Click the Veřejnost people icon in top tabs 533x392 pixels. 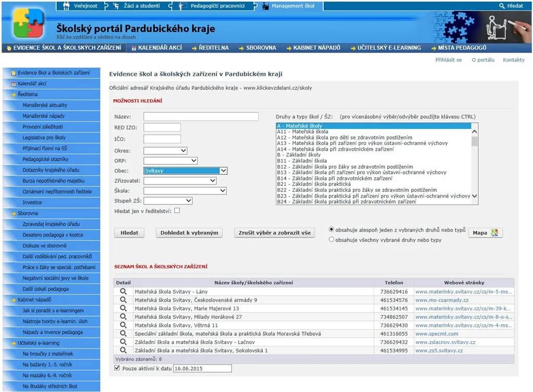tap(66, 6)
